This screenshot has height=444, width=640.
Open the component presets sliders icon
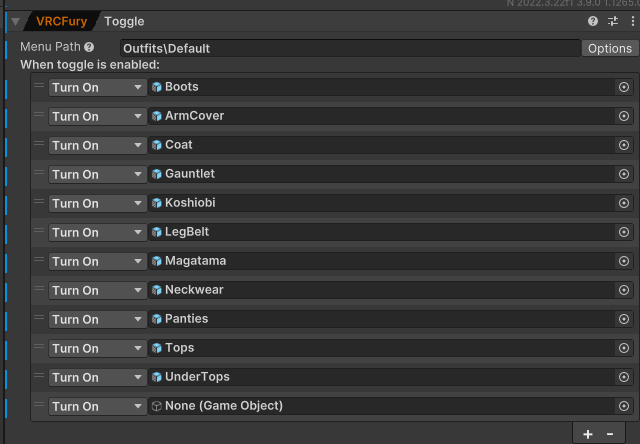click(613, 21)
